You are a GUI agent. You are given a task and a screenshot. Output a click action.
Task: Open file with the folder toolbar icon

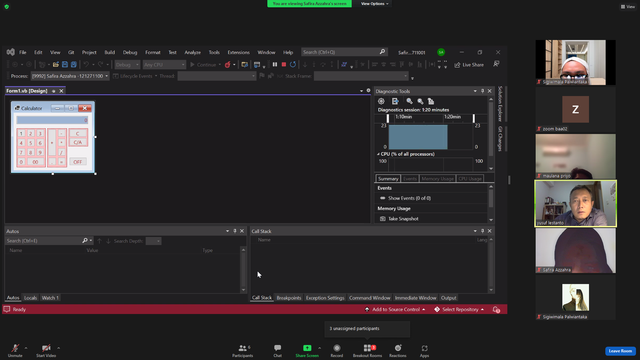tap(56, 64)
